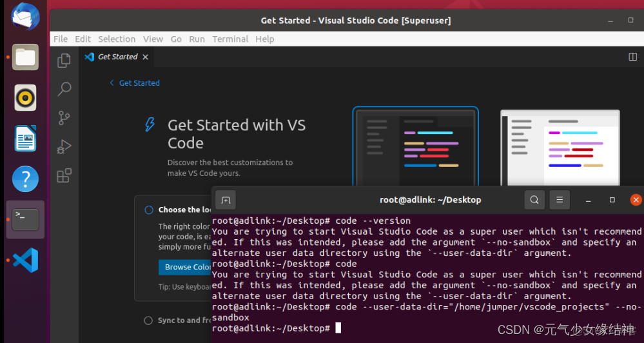Open the Source Control view
This screenshot has width=644, height=343.
pos(64,118)
